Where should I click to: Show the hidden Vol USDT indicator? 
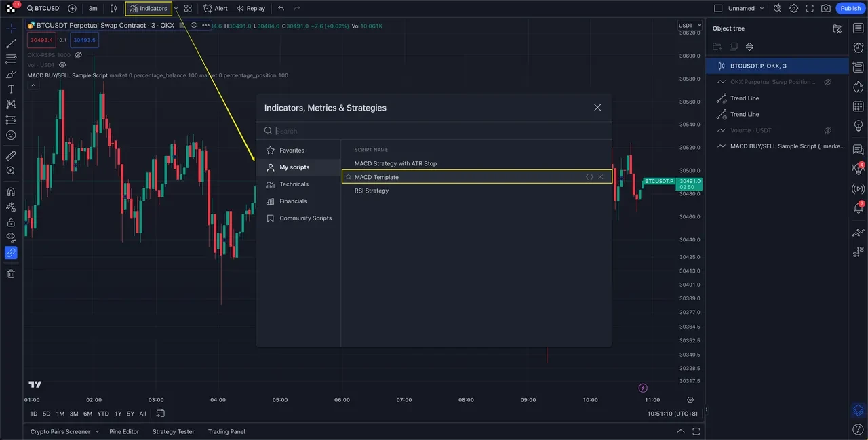[62, 65]
